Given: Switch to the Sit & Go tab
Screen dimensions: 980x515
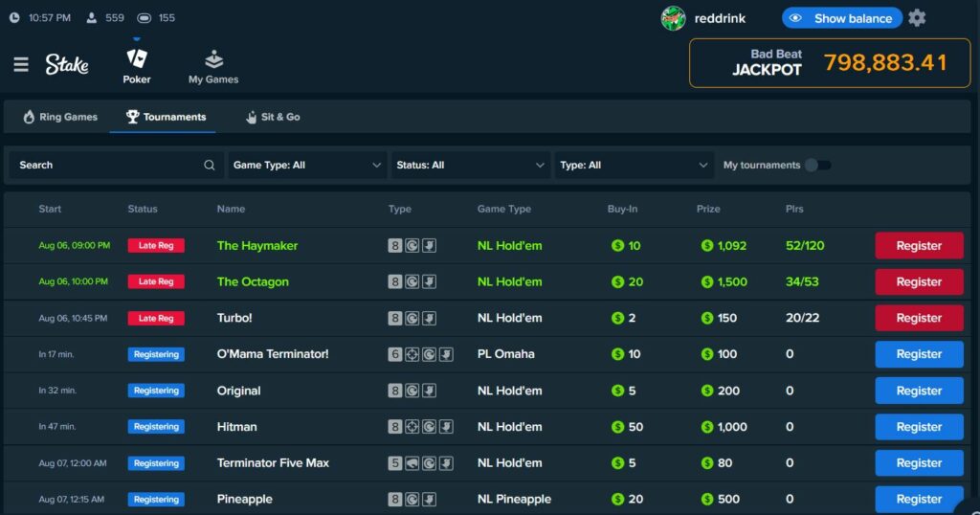Looking at the screenshot, I should [279, 117].
